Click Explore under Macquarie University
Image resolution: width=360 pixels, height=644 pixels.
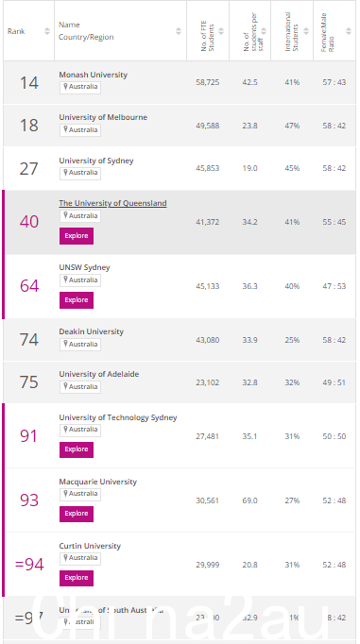(x=77, y=514)
